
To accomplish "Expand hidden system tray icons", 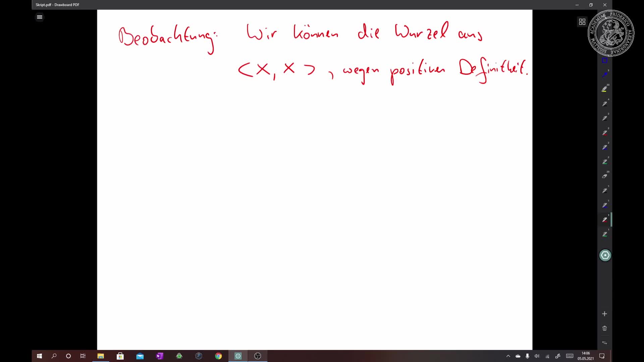I will pos(508,356).
